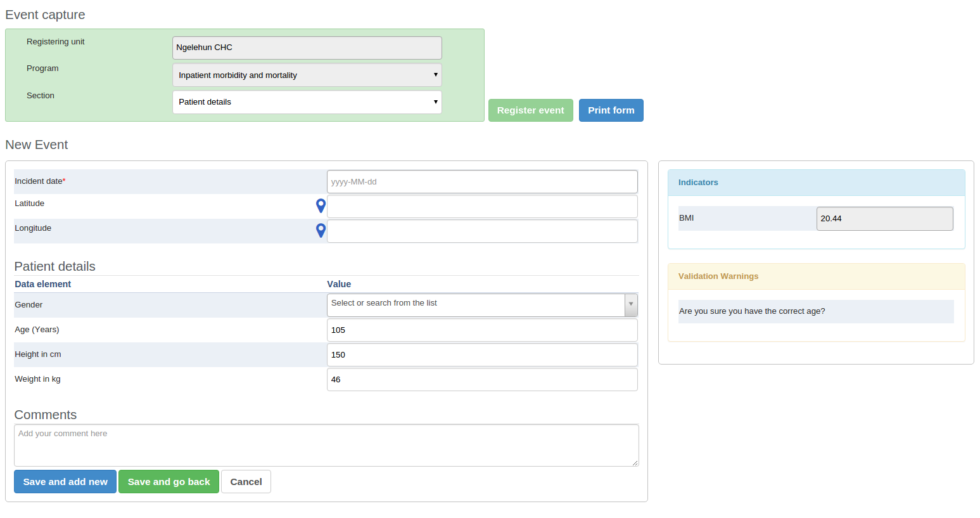Open the Section dropdown
This screenshot has width=980, height=518.
[307, 102]
